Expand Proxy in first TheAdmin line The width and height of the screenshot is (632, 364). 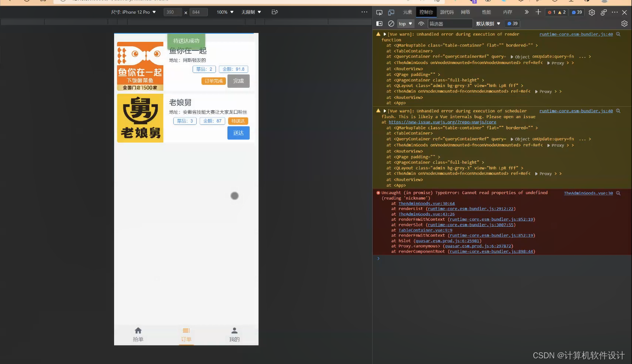coord(543,92)
